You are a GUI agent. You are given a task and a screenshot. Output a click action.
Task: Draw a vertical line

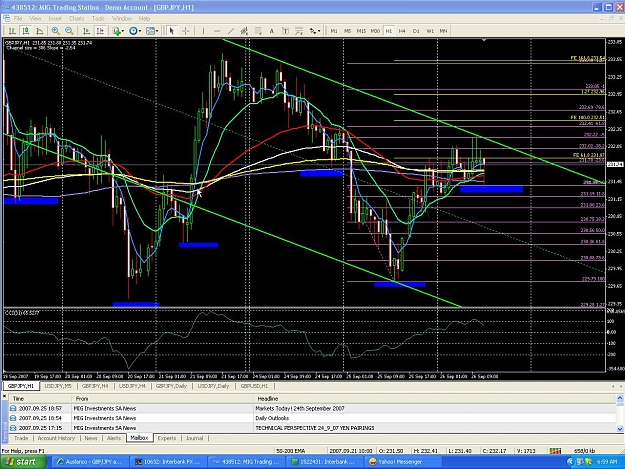click(x=203, y=31)
